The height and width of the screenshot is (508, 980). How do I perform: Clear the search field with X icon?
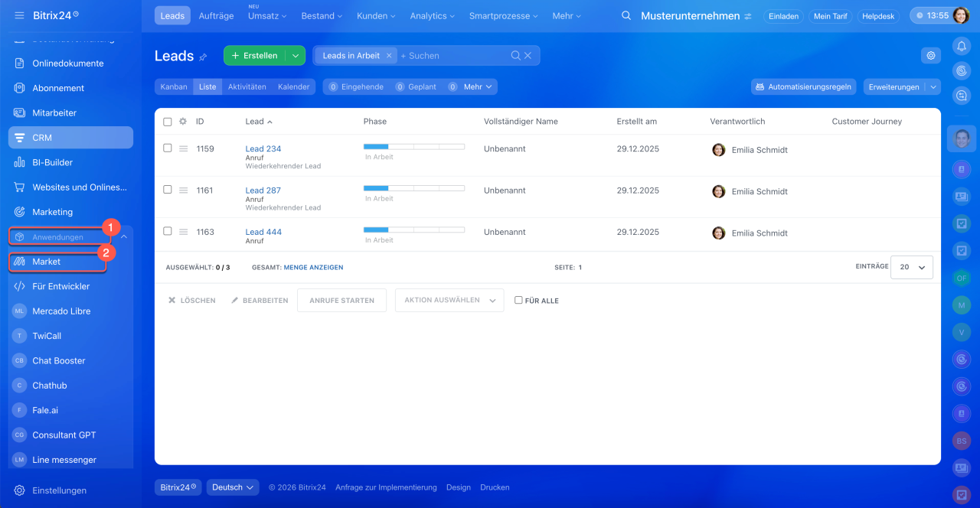click(528, 56)
